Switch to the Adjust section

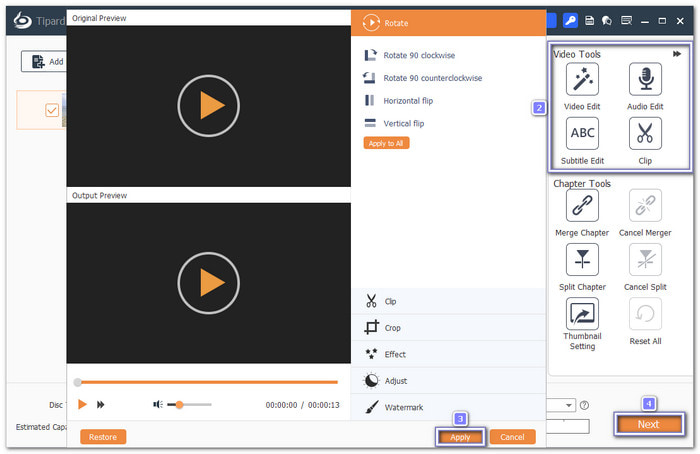pos(449,381)
